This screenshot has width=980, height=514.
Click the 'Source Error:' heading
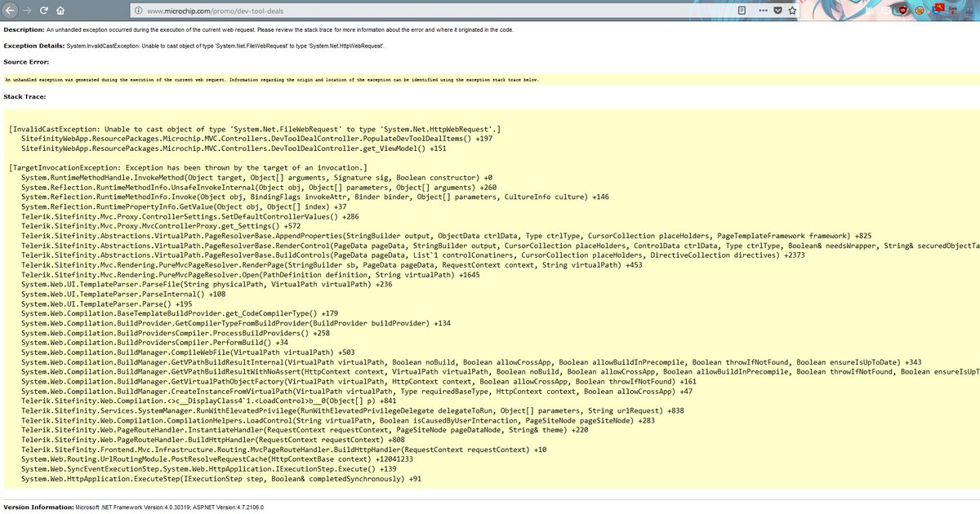(26, 61)
